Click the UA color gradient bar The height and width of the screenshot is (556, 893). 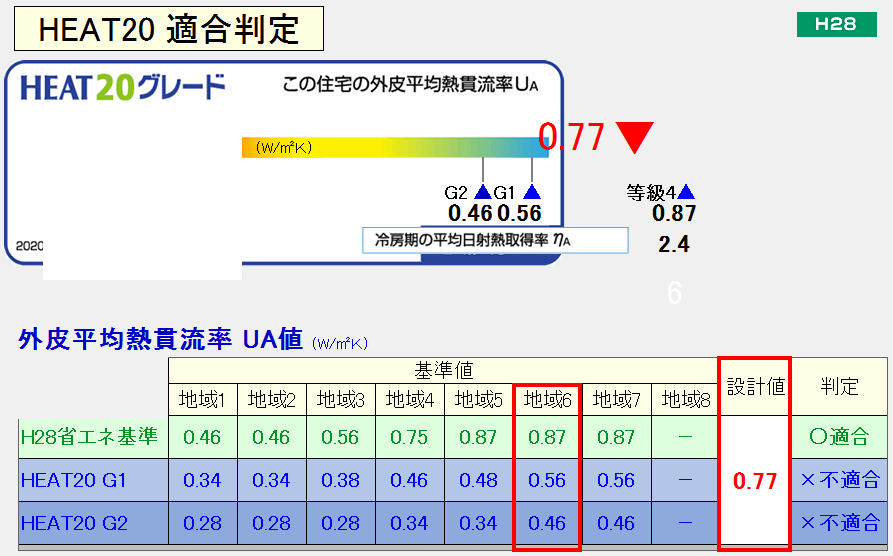pos(395,148)
